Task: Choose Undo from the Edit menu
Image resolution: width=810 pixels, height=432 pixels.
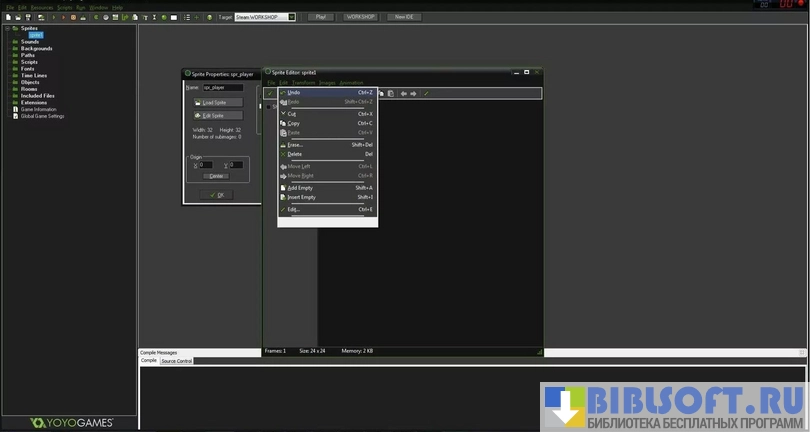Action: click(294, 92)
